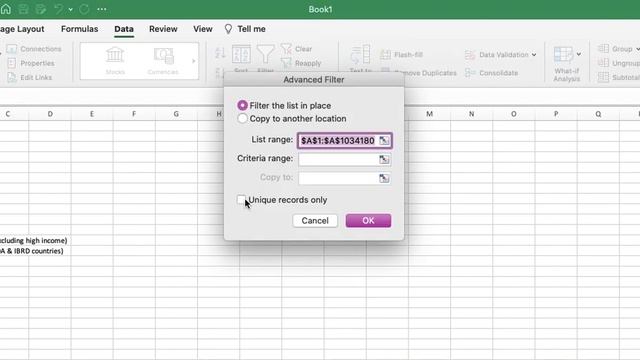Screen dimensions: 640x360
Task: Expand the data types gallery arrow
Action: 193,61
